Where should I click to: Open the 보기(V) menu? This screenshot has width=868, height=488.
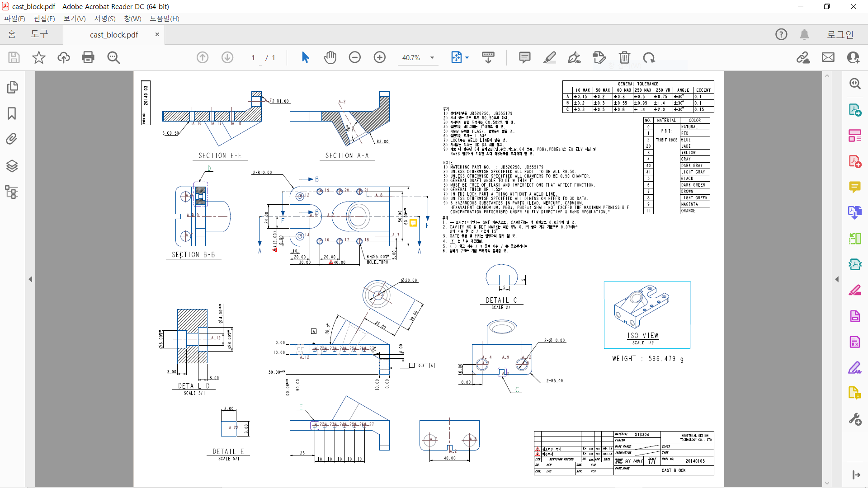click(74, 19)
